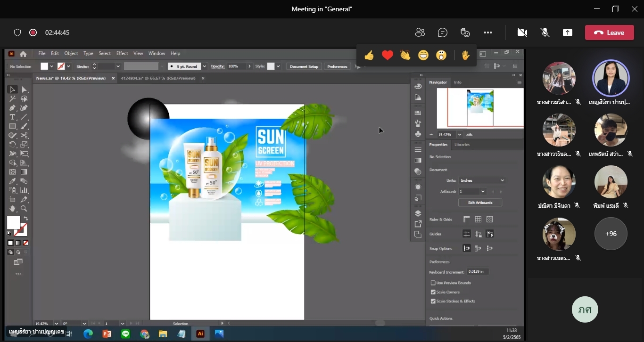This screenshot has width=644, height=342.
Task: Choose the Direct Selection tool
Action: point(24,90)
